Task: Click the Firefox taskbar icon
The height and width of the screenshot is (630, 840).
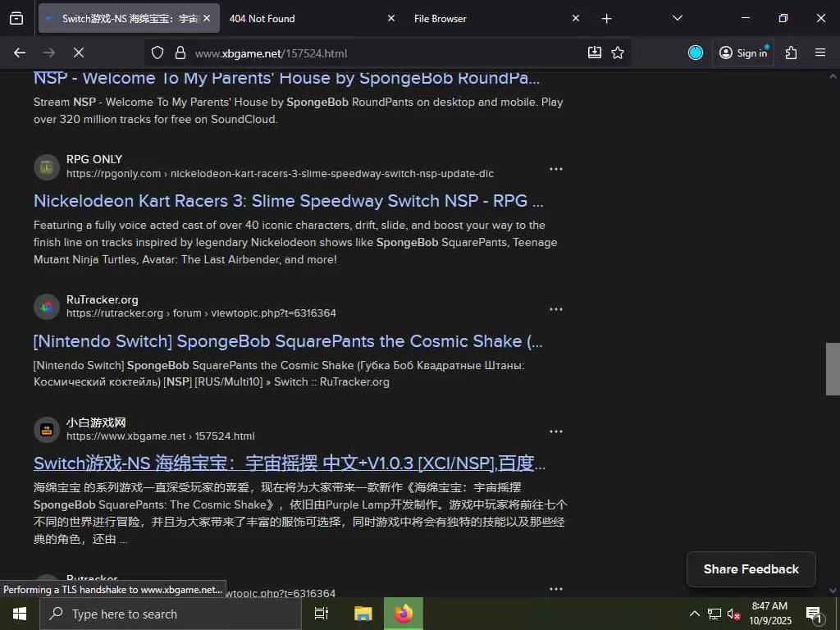Action: pyautogui.click(x=404, y=614)
